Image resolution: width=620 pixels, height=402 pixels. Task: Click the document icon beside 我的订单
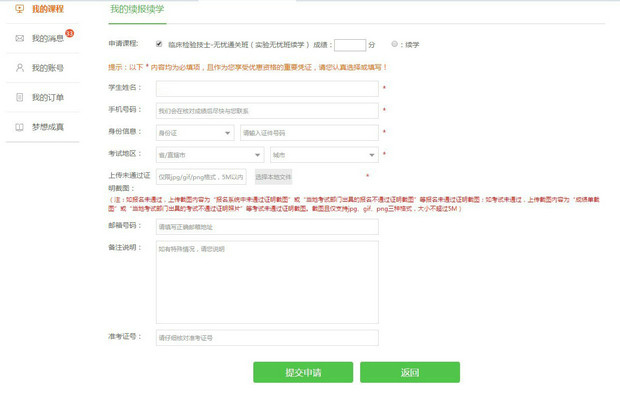(x=19, y=97)
